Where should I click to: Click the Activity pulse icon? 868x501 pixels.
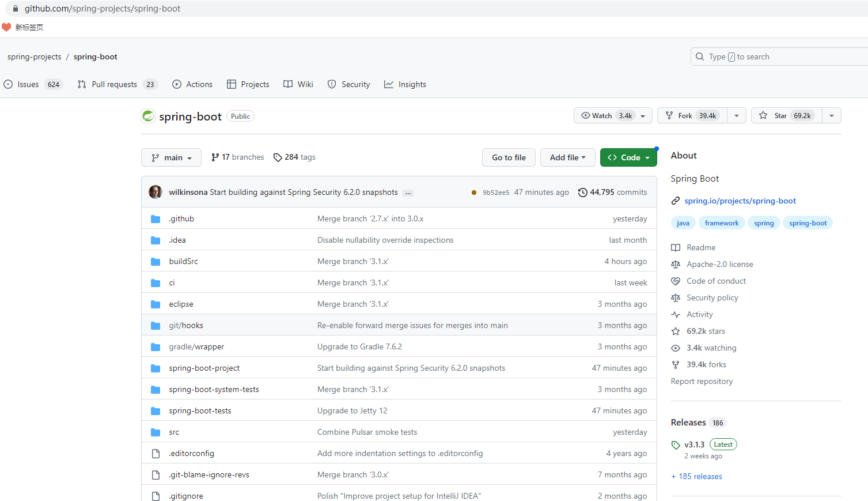[x=676, y=315]
